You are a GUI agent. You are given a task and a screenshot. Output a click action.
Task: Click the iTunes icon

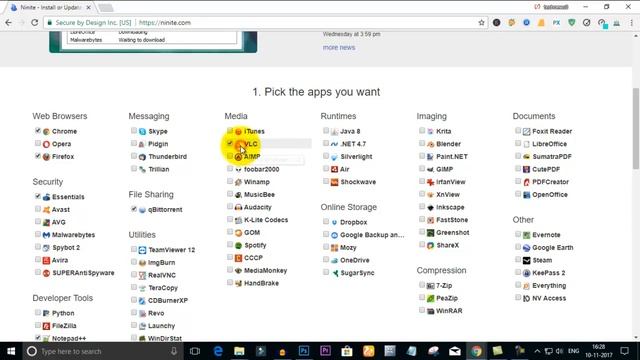point(238,131)
